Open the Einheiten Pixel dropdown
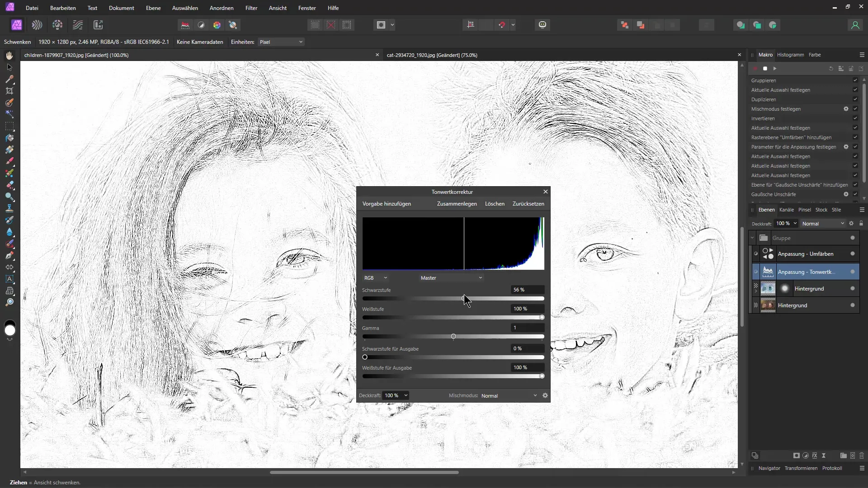The width and height of the screenshot is (868, 488). click(281, 42)
